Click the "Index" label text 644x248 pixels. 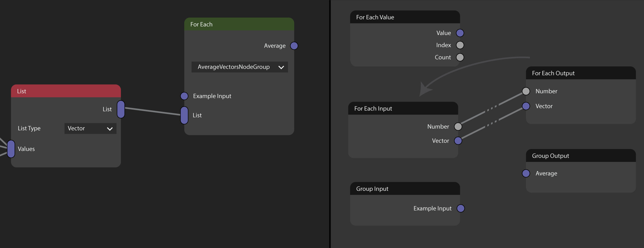(444, 45)
